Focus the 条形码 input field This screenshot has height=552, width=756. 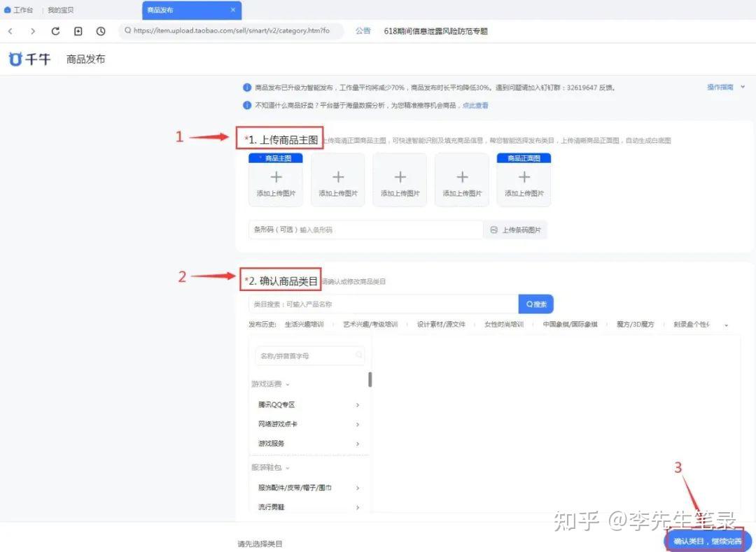[366, 230]
